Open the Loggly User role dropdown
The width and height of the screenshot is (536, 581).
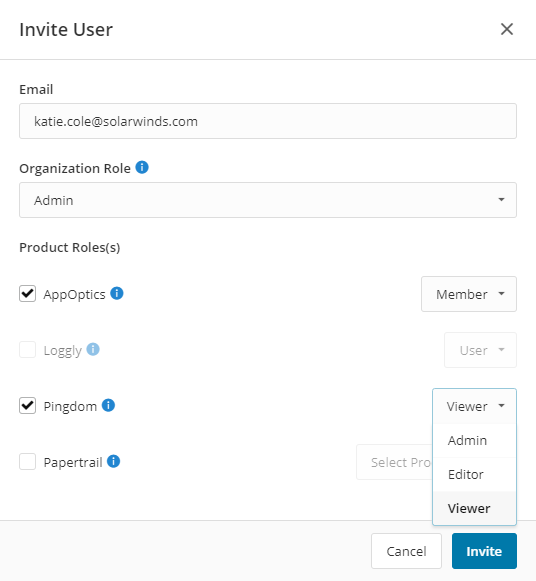[480, 350]
